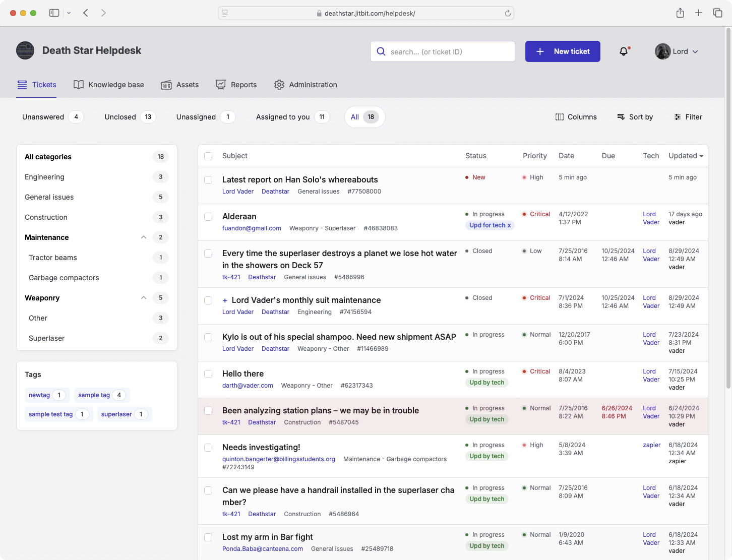Click the Sort by icon

pos(620,116)
